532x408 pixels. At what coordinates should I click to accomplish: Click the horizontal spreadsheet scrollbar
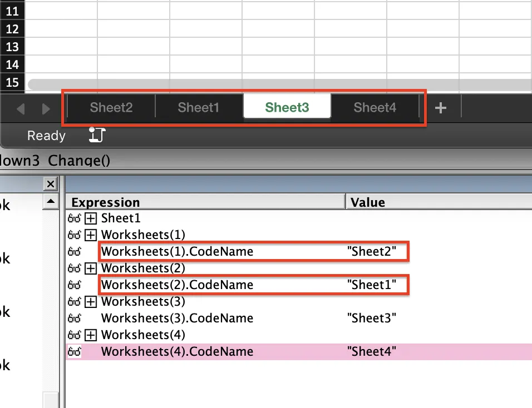(280, 84)
